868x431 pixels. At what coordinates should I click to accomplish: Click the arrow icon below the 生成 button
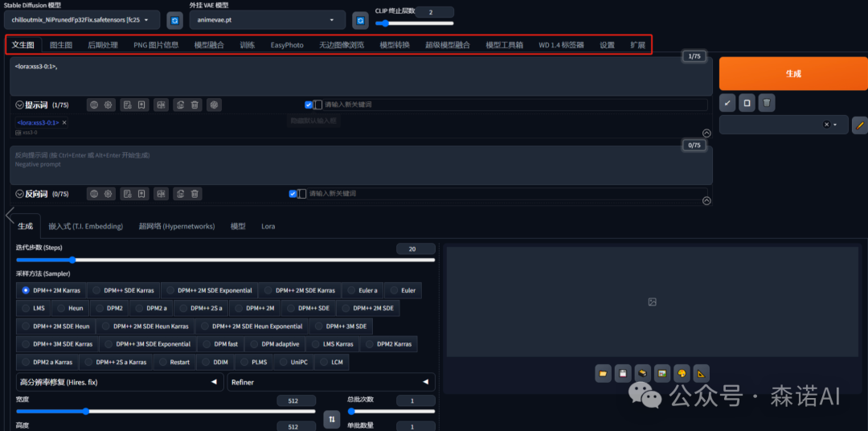(727, 103)
